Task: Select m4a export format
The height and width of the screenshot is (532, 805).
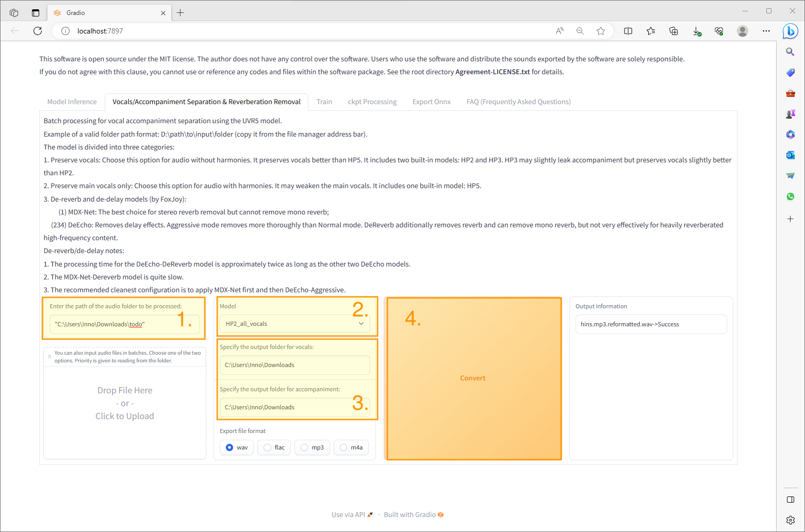Action: (351, 447)
